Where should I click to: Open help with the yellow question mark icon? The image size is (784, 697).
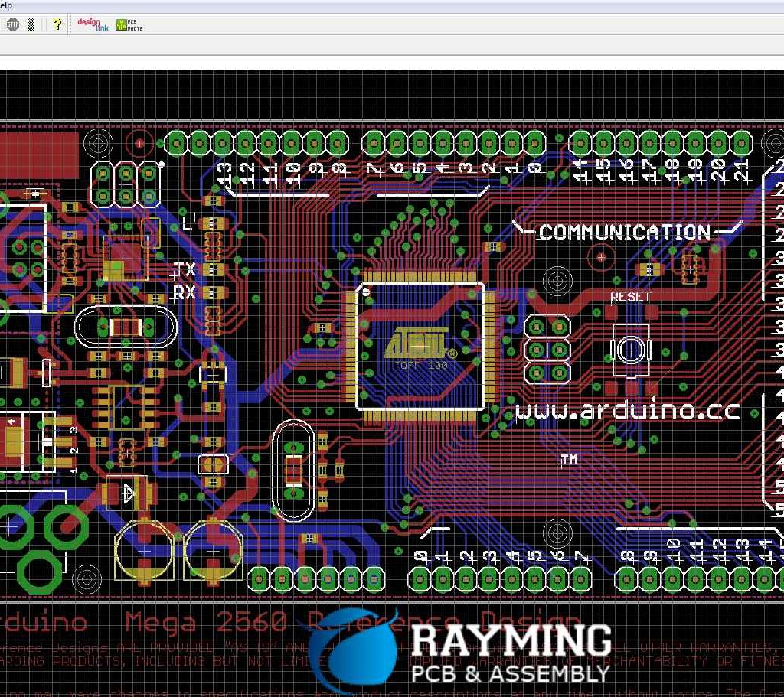(x=57, y=24)
